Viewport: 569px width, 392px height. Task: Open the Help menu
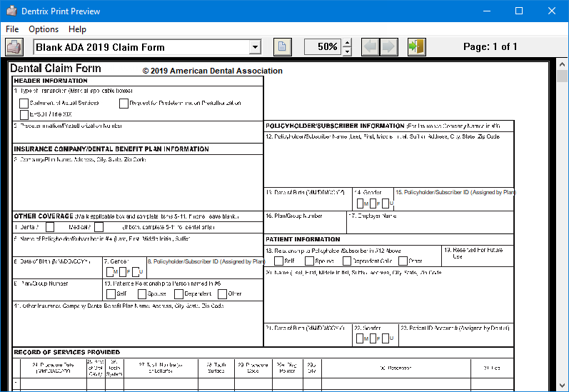77,29
